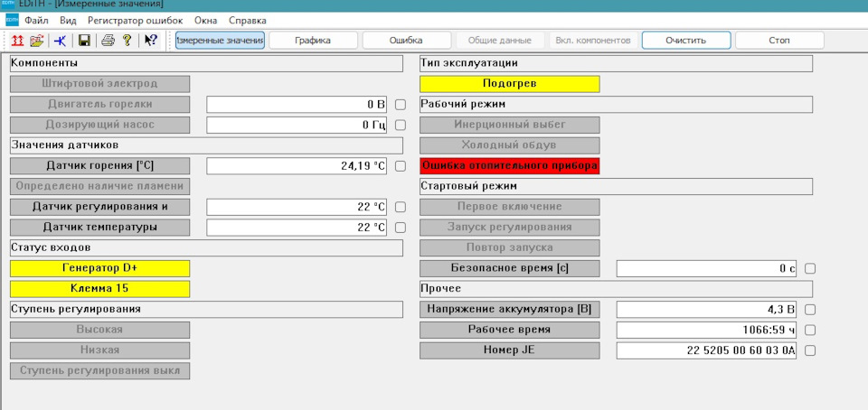Viewport: 868px width, 410px height.
Task: Toggle the Рабочее время checkbox
Action: (809, 331)
